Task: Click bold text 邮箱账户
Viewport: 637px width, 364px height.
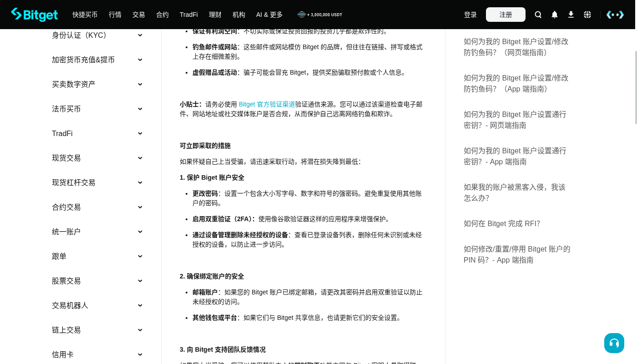Action: (205, 292)
